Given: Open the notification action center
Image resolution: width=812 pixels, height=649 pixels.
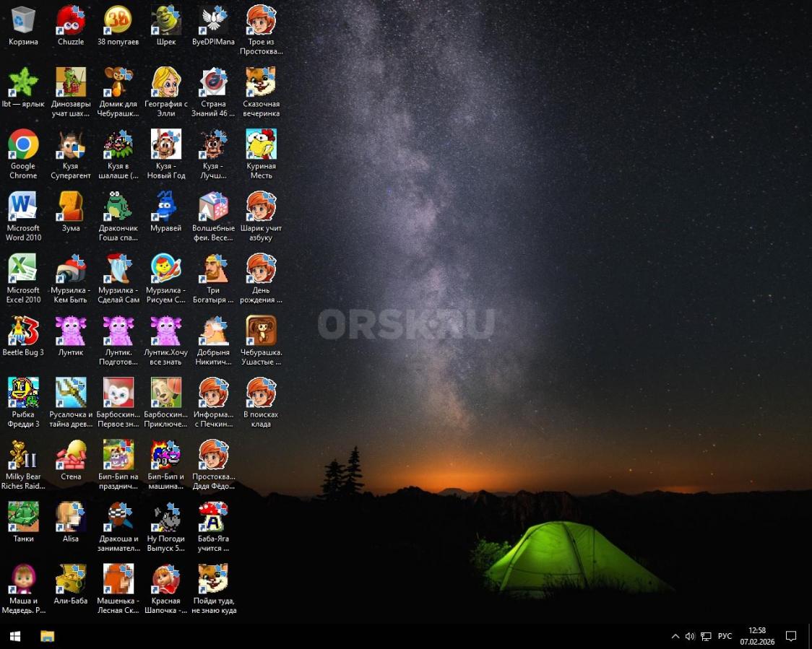Looking at the screenshot, I should point(791,636).
